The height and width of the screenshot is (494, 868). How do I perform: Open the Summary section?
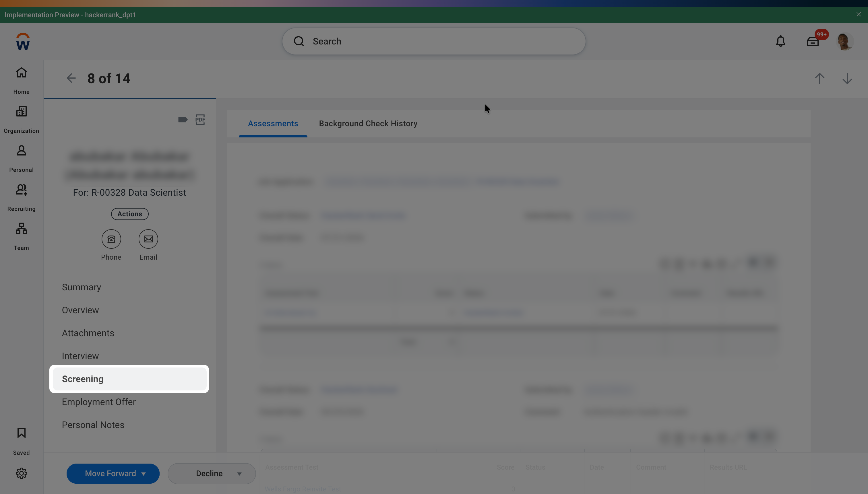(82, 287)
